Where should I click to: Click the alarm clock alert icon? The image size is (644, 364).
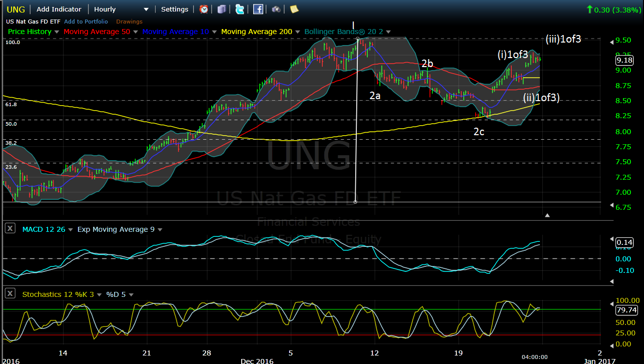pos(204,9)
